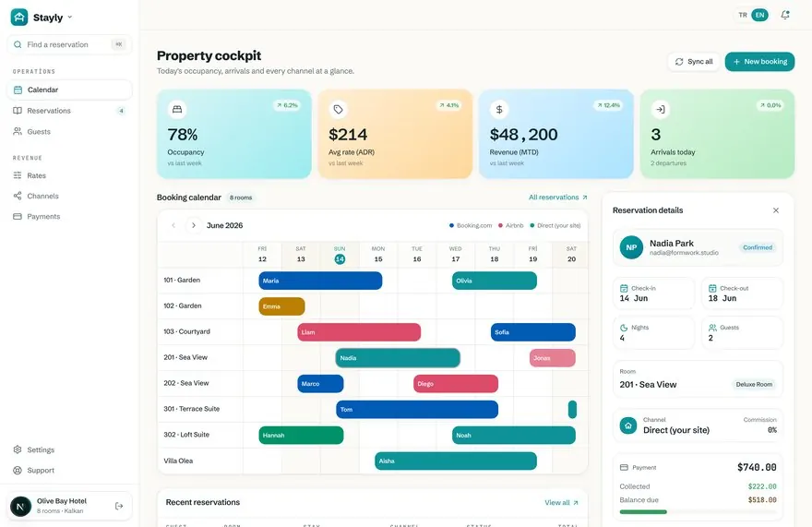812x527 pixels.
Task: Click the Check-out calendar icon
Action: [x=712, y=288]
